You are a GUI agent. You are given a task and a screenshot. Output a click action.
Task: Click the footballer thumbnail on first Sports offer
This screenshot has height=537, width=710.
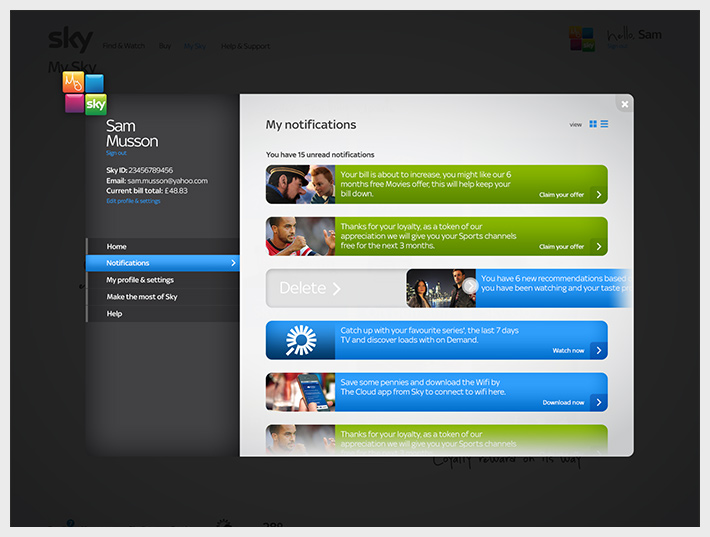point(301,236)
